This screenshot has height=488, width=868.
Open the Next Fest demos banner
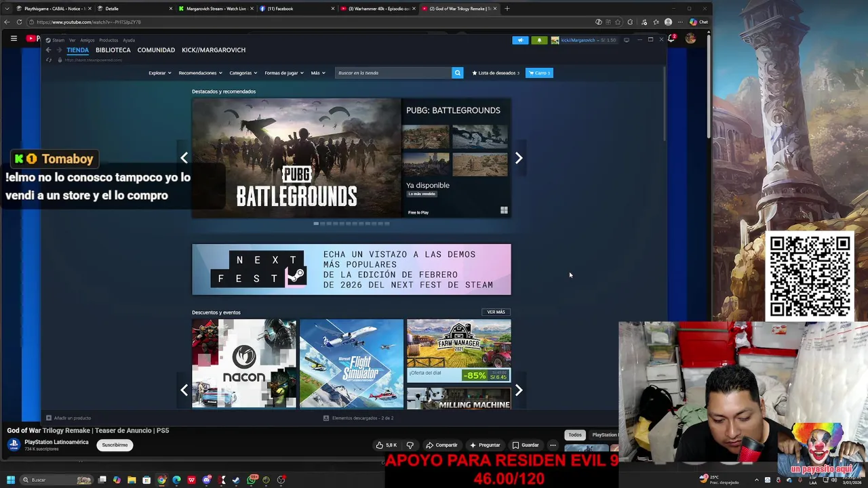[351, 270]
